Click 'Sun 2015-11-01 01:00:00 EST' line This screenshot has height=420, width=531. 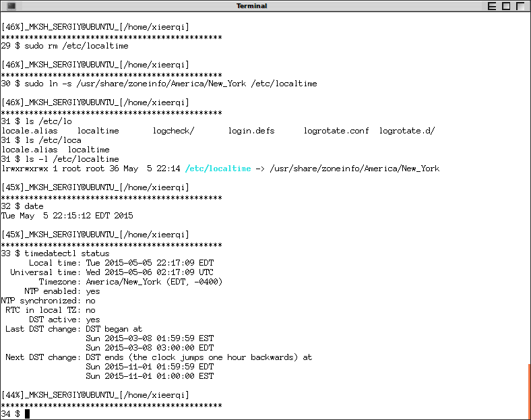150,376
